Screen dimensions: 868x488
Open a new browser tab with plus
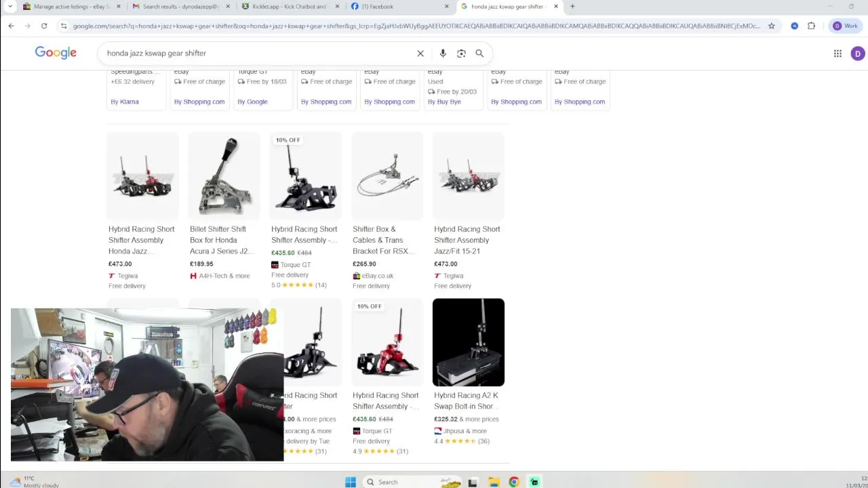coord(572,7)
